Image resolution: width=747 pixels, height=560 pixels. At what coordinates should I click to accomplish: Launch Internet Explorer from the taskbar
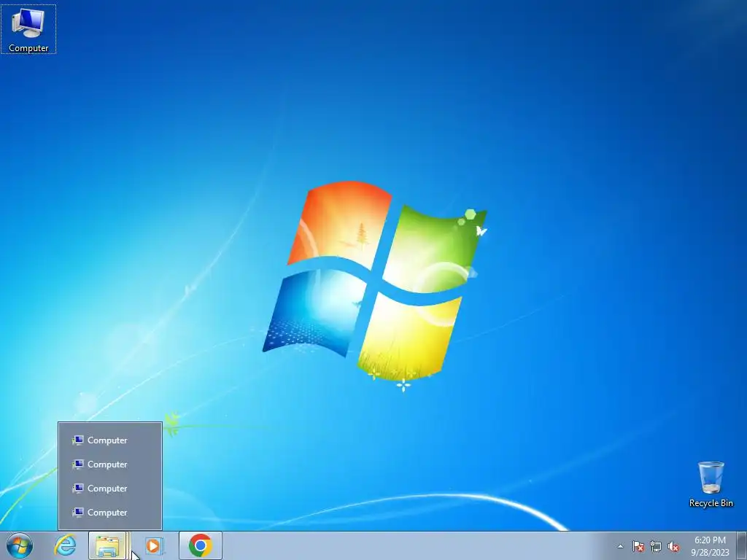point(65,545)
